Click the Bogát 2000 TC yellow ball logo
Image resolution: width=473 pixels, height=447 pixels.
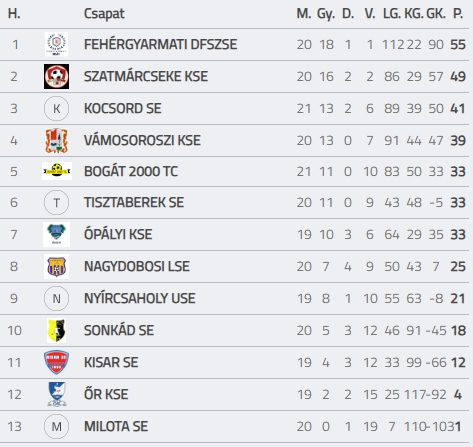(57, 171)
